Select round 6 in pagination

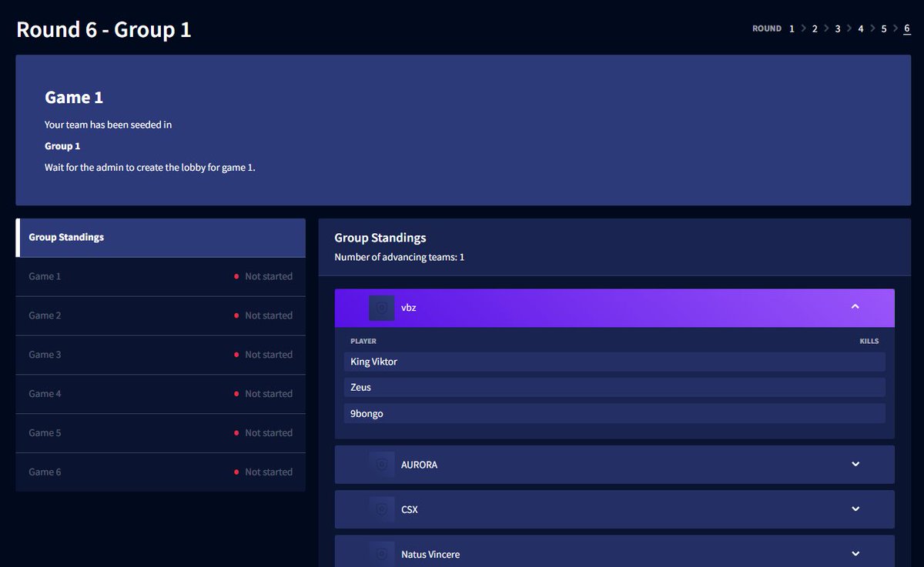907,28
